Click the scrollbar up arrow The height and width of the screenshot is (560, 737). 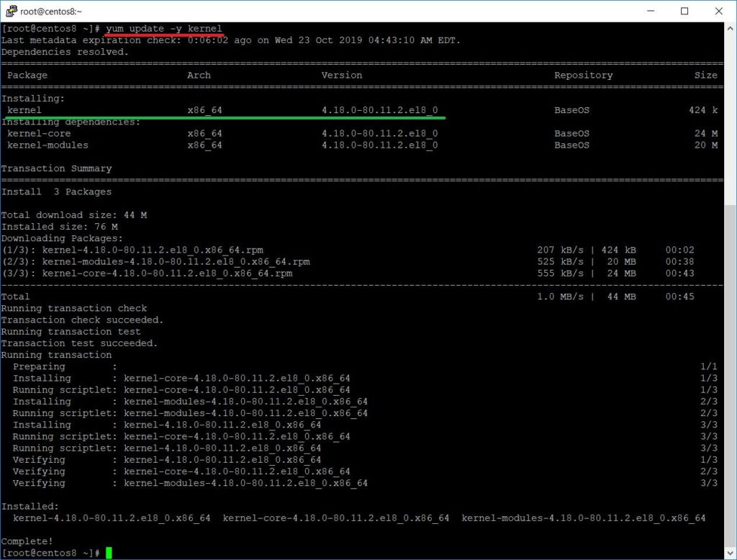point(730,30)
